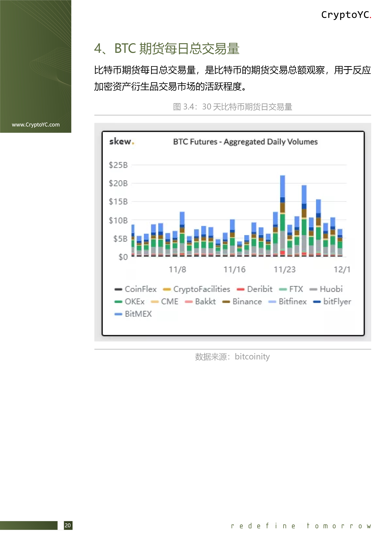Click chart title 'BTC Futures - Aggregated Daily Volumes'

point(245,142)
